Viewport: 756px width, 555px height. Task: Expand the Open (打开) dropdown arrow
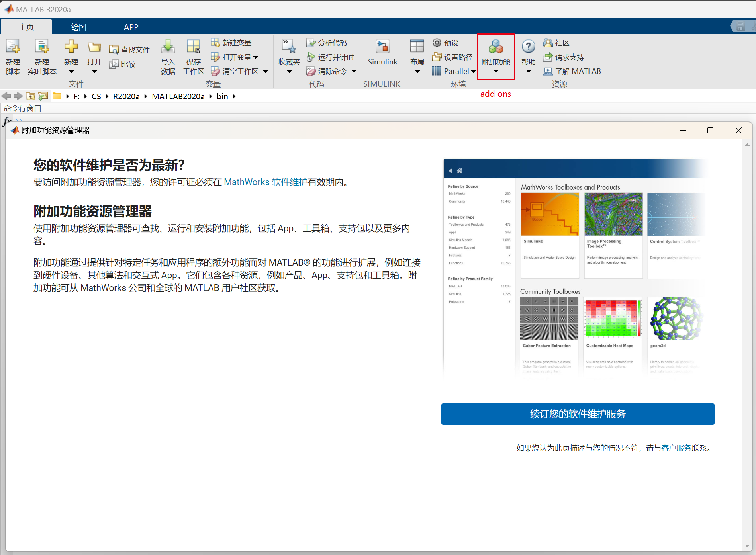(x=94, y=72)
